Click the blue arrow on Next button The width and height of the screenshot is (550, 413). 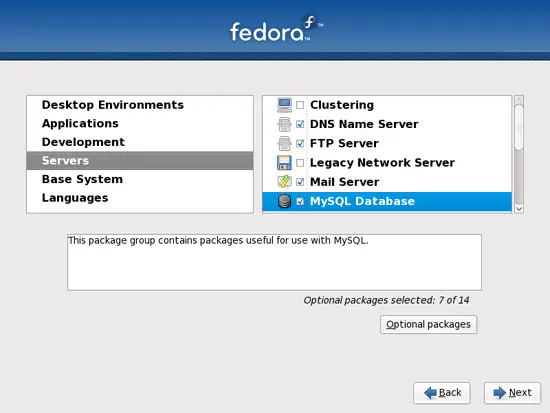click(499, 393)
